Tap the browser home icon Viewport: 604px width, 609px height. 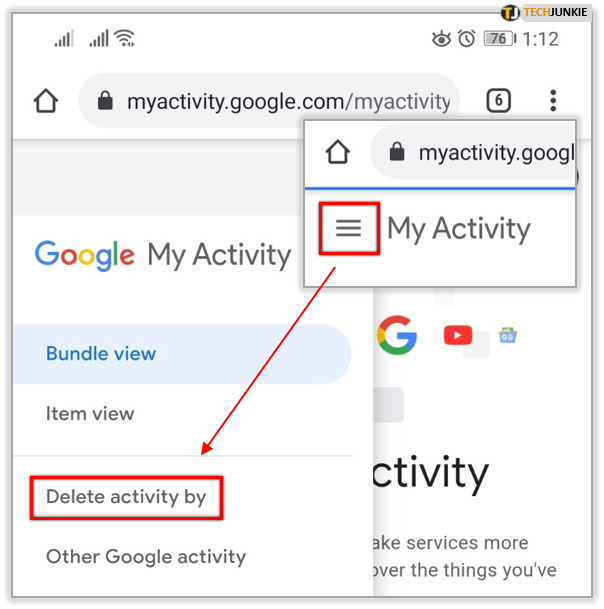46,101
